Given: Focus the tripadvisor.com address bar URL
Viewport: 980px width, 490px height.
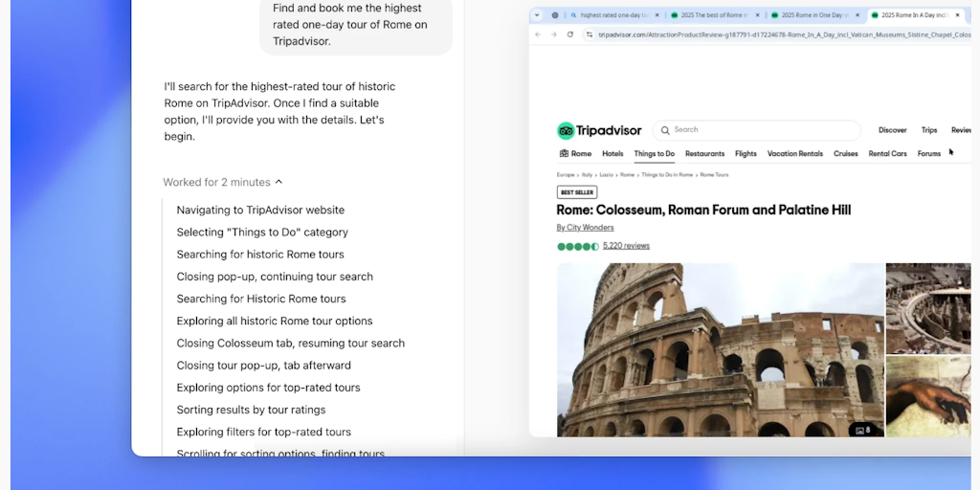Looking at the screenshot, I should [785, 34].
